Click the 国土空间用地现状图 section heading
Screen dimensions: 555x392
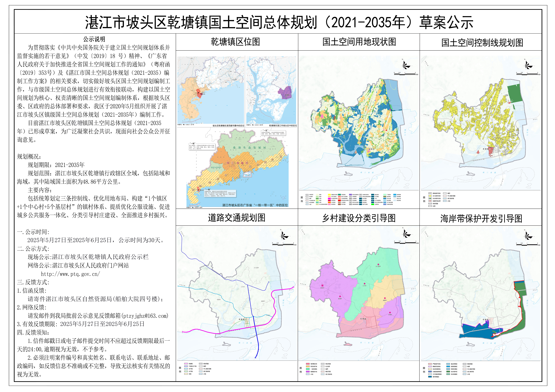pyautogui.click(x=359, y=42)
